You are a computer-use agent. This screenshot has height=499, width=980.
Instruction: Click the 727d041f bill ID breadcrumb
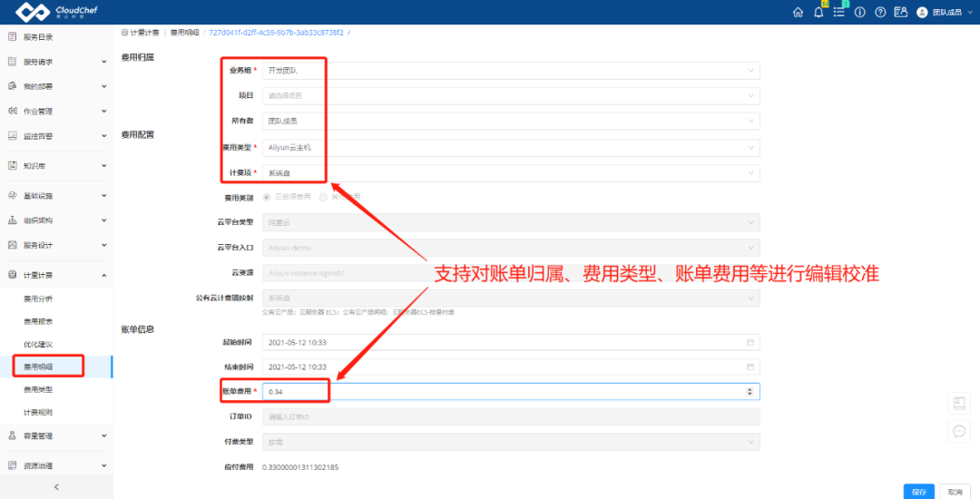[276, 33]
